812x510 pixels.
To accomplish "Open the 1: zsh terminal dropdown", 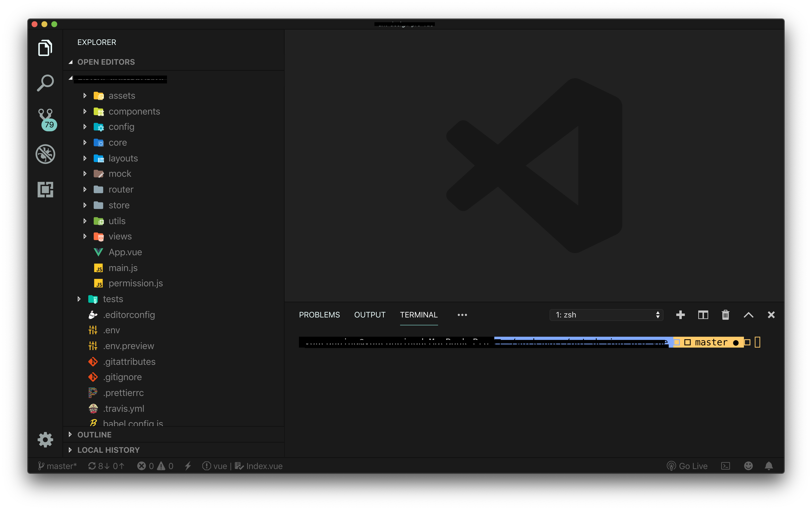I will tap(607, 315).
